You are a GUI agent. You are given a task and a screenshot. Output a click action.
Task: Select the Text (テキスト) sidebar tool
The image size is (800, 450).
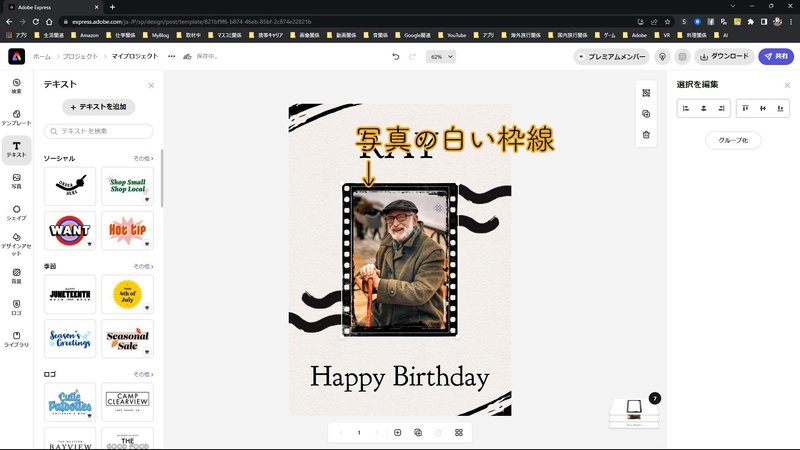coord(16,149)
